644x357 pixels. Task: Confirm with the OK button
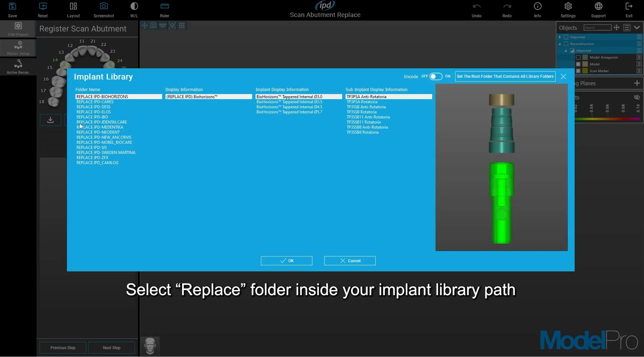(x=287, y=261)
